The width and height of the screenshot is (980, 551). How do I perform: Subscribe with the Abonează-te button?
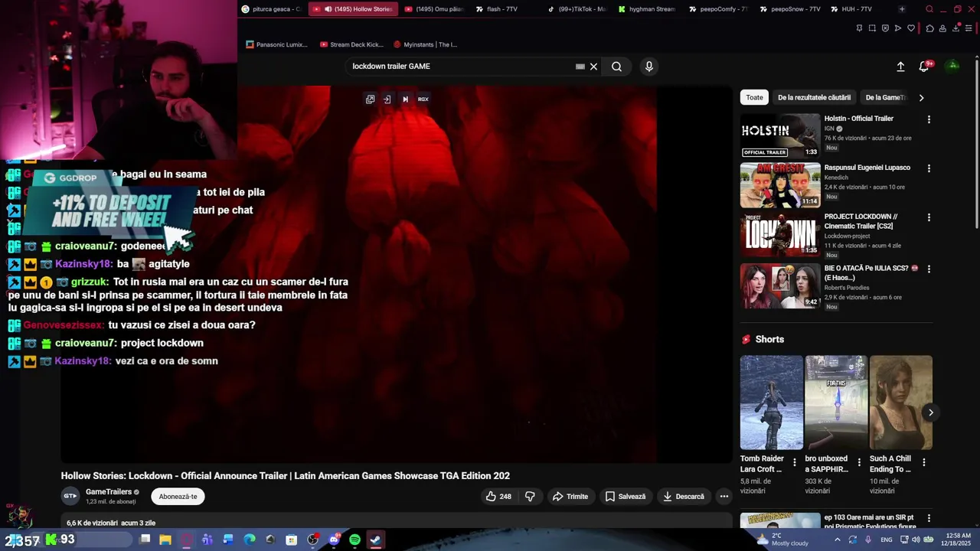178,497
